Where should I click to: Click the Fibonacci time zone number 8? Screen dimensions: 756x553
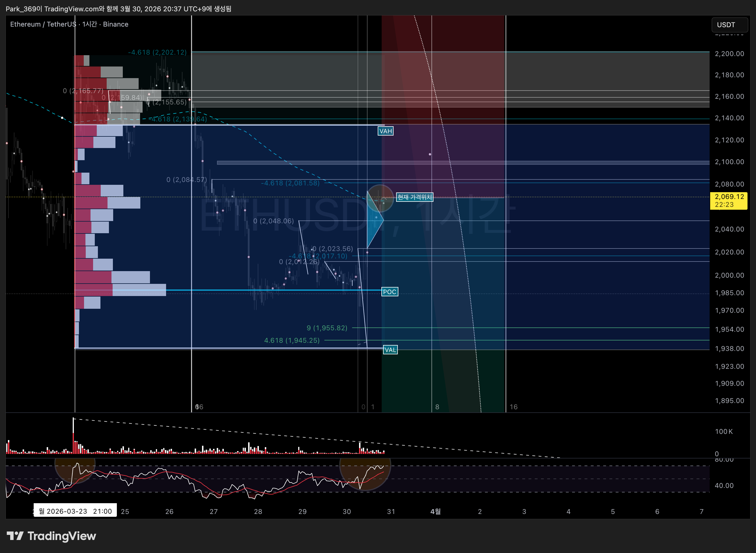click(437, 407)
